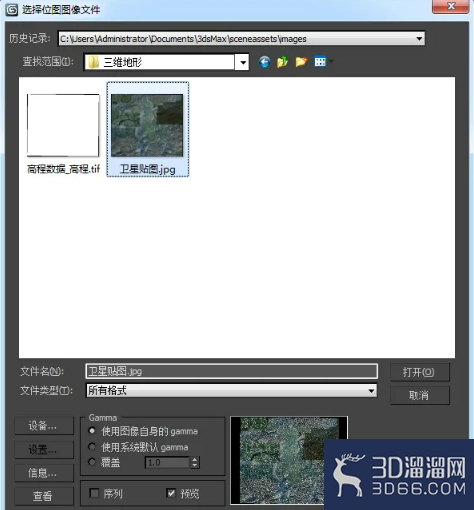474x510 pixels.
Task: Select the 卫星贴图.jpg thumbnail
Action: (x=147, y=125)
